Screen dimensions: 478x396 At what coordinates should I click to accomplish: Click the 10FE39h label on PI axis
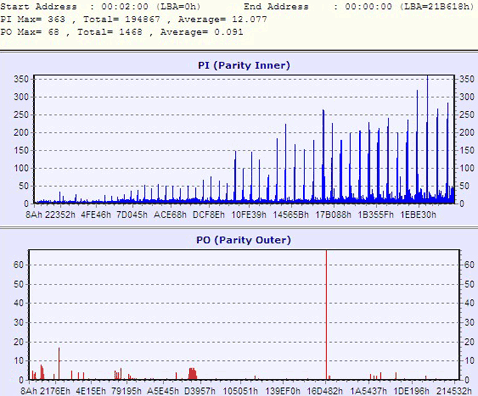click(249, 215)
